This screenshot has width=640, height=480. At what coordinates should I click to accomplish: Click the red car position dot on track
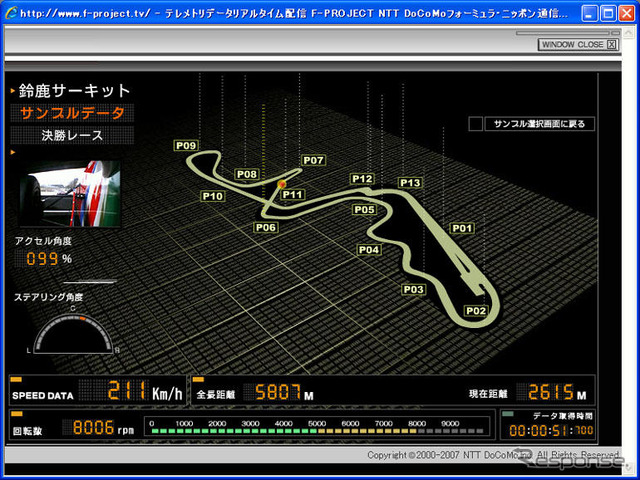[282, 184]
